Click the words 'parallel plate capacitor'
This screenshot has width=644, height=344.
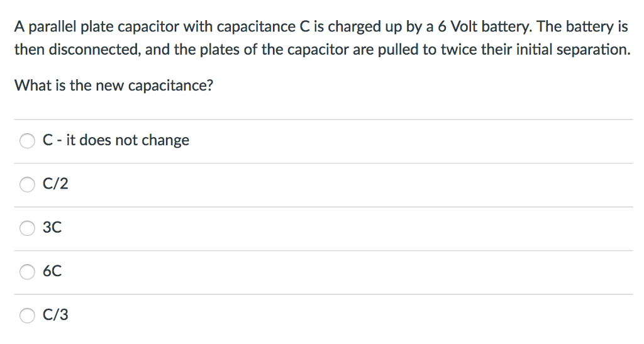[x=103, y=27]
